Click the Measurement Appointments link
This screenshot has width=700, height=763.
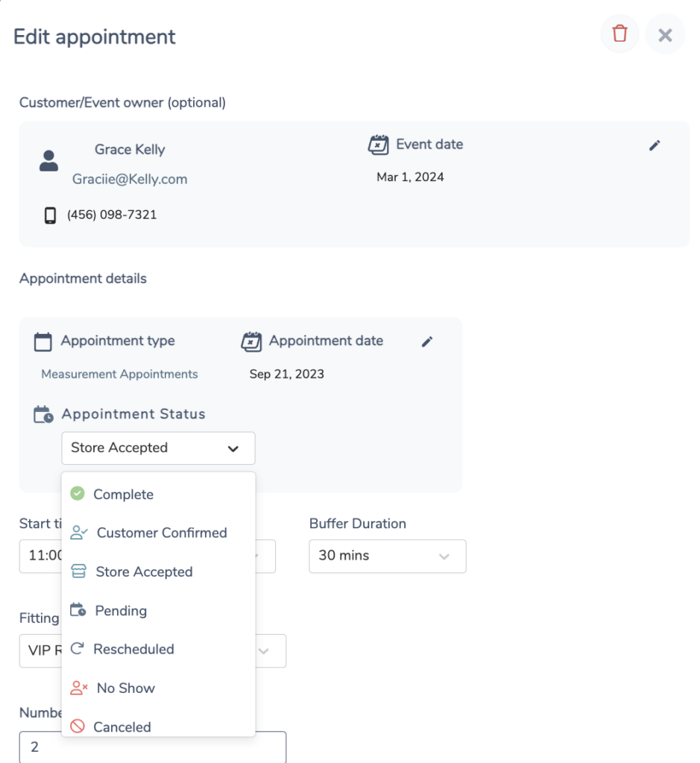[119, 374]
